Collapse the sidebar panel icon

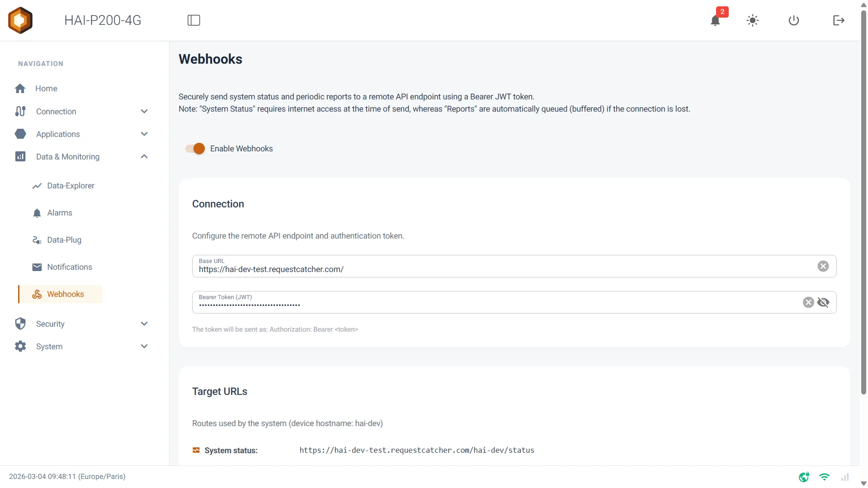(194, 20)
